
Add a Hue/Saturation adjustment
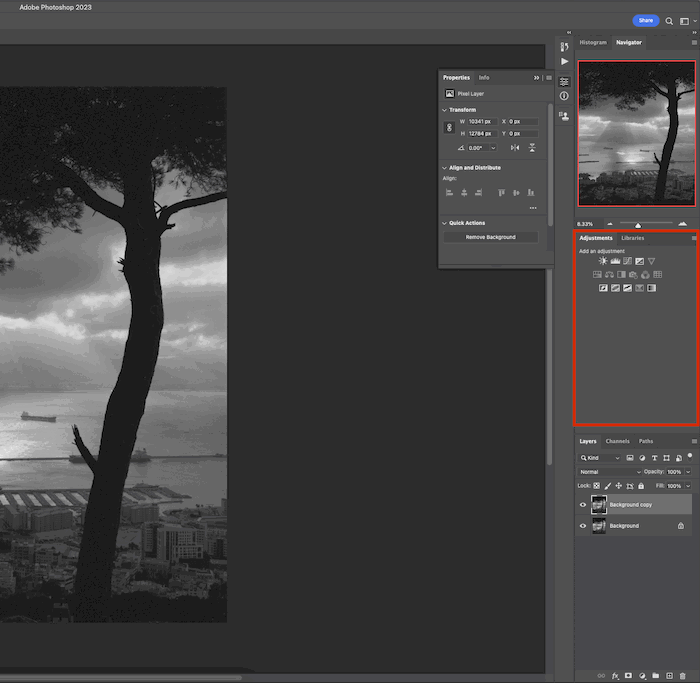(x=597, y=275)
